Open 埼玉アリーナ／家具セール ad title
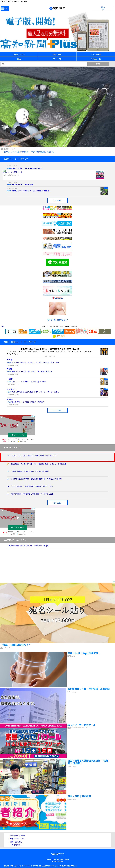115x868 pixels. 81,725
